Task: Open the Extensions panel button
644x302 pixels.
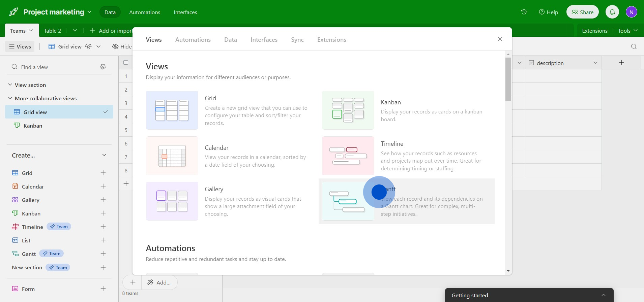Action: (x=595, y=31)
